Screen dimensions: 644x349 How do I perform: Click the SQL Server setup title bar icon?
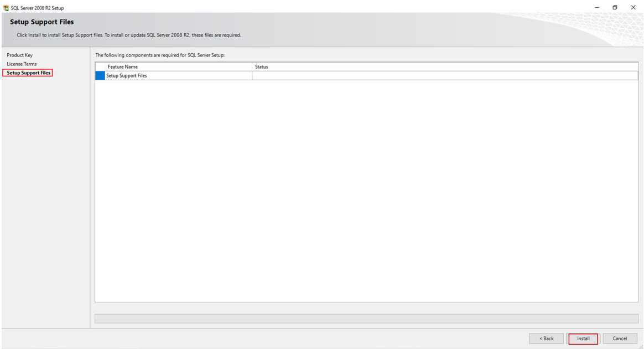pos(6,8)
